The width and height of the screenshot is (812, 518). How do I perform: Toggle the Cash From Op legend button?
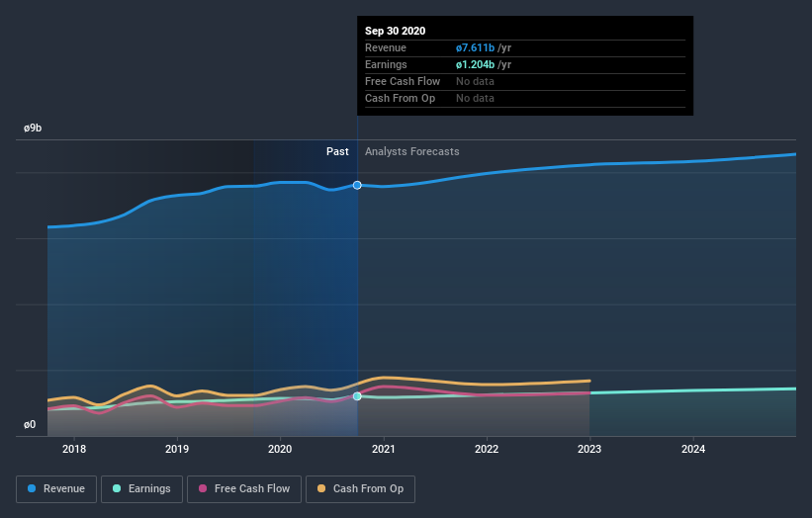pyautogui.click(x=360, y=489)
